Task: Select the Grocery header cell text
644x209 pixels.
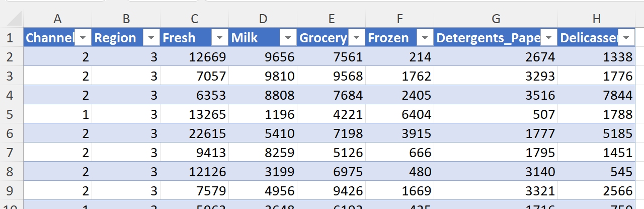Action: [323, 38]
